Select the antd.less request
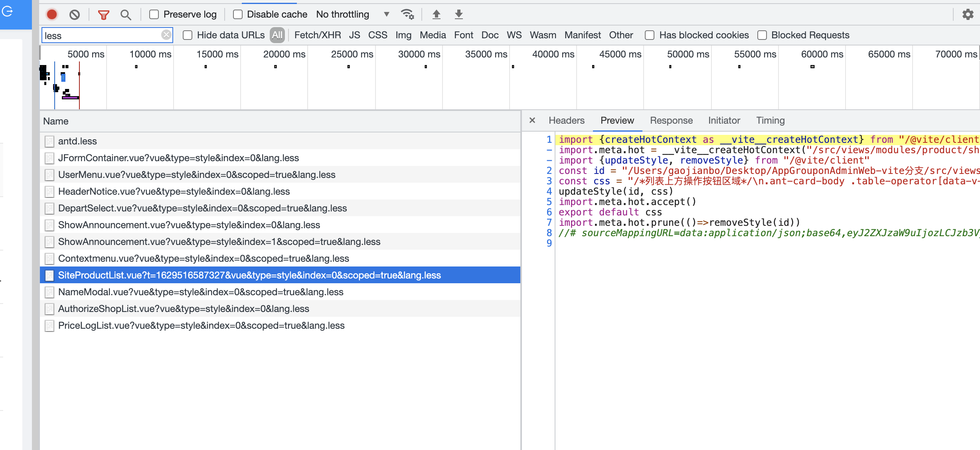980x450 pixels. pos(77,141)
